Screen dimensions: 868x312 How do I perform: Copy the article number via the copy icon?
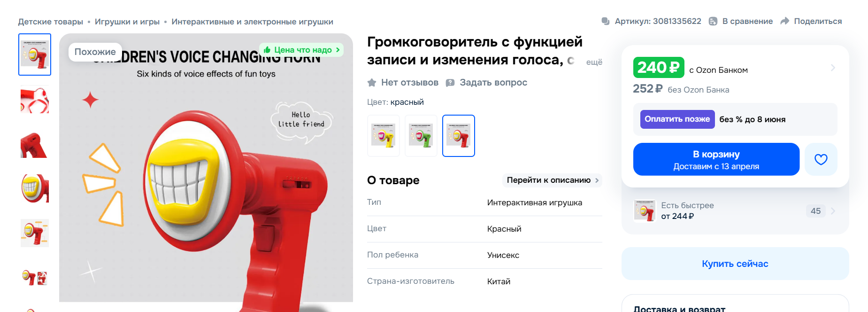606,21
